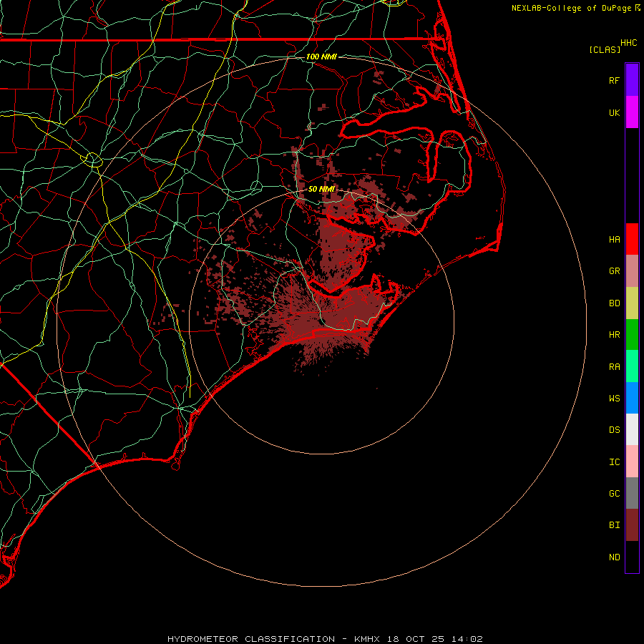Click the WS blue legend swatch
Viewport: 644px width, 644px height.
pos(632,398)
